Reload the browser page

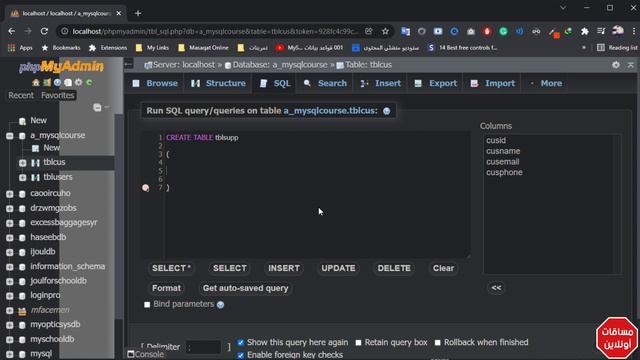coord(44,31)
